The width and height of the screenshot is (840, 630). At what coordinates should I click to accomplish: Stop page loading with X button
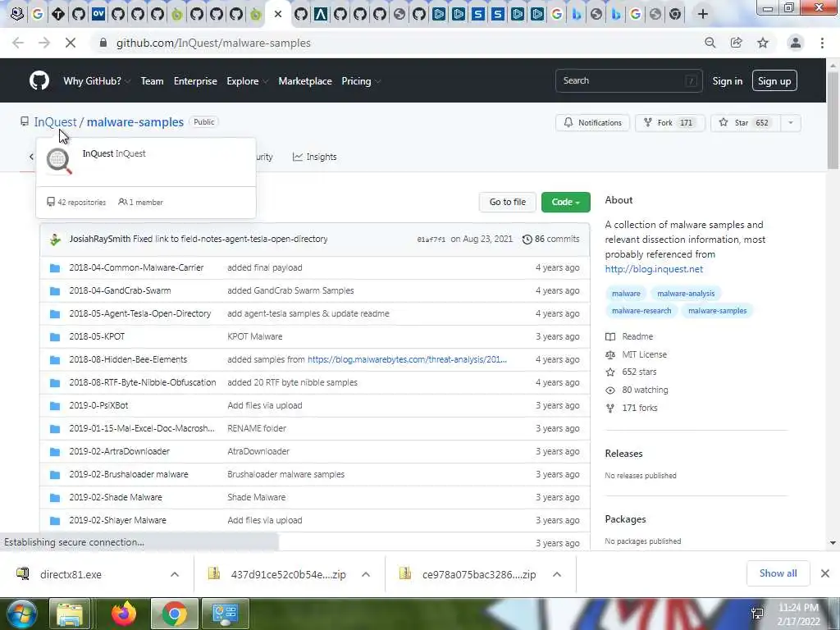(x=71, y=43)
